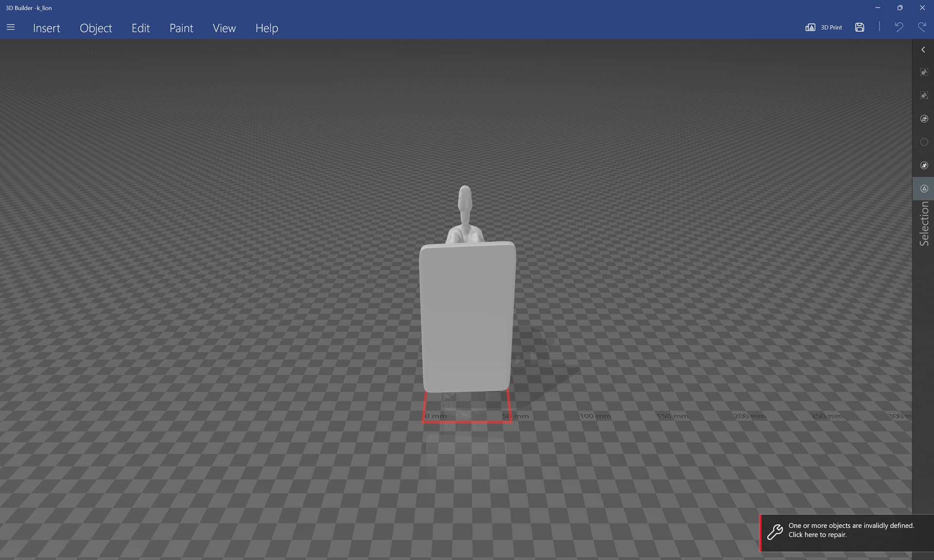Toggle the highlighted triangle selection mode
The image size is (934, 560).
click(x=924, y=189)
